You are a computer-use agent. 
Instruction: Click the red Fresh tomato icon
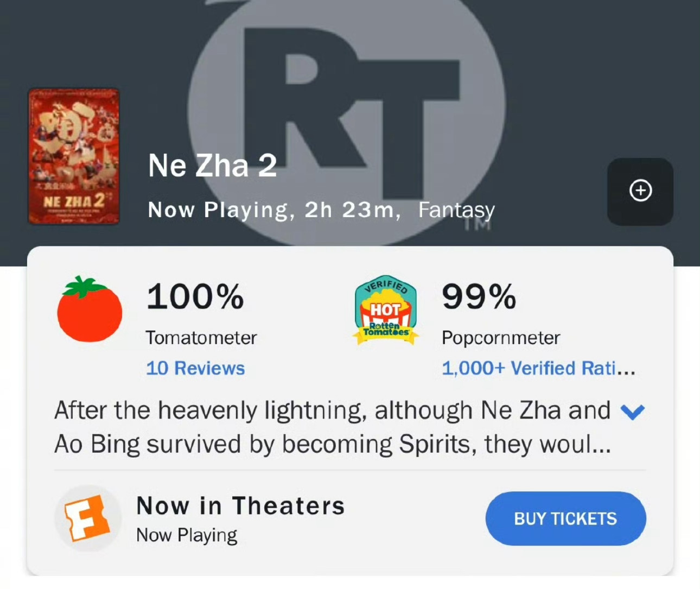coord(90,310)
